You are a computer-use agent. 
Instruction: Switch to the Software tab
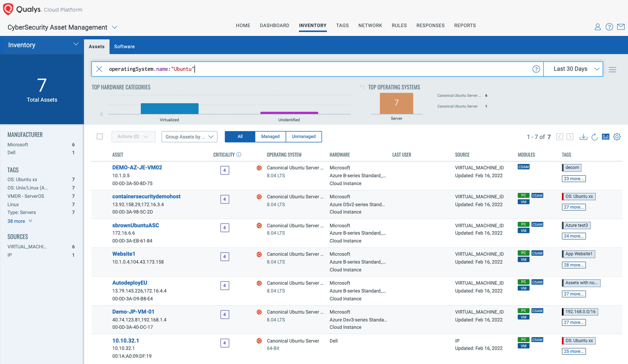(124, 46)
